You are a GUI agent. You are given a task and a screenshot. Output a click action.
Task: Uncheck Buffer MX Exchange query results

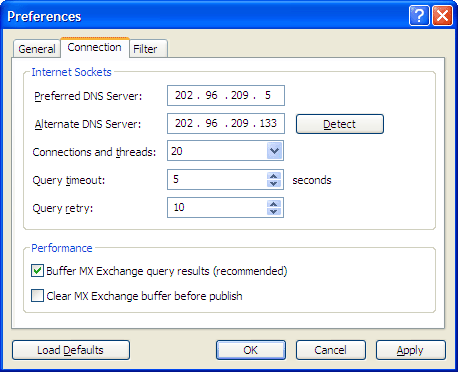(x=37, y=271)
